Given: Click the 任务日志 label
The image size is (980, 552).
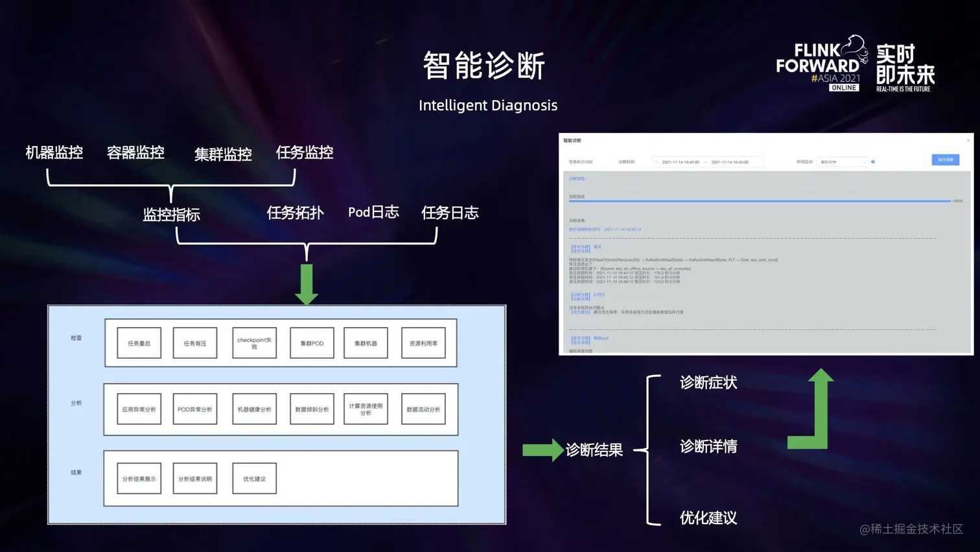Looking at the screenshot, I should pyautogui.click(x=450, y=213).
